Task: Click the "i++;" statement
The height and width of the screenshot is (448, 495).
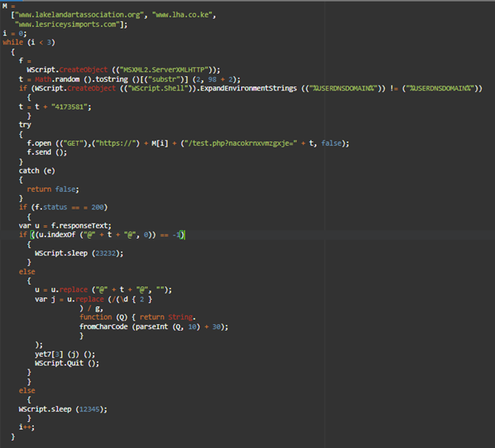Action: point(27,427)
